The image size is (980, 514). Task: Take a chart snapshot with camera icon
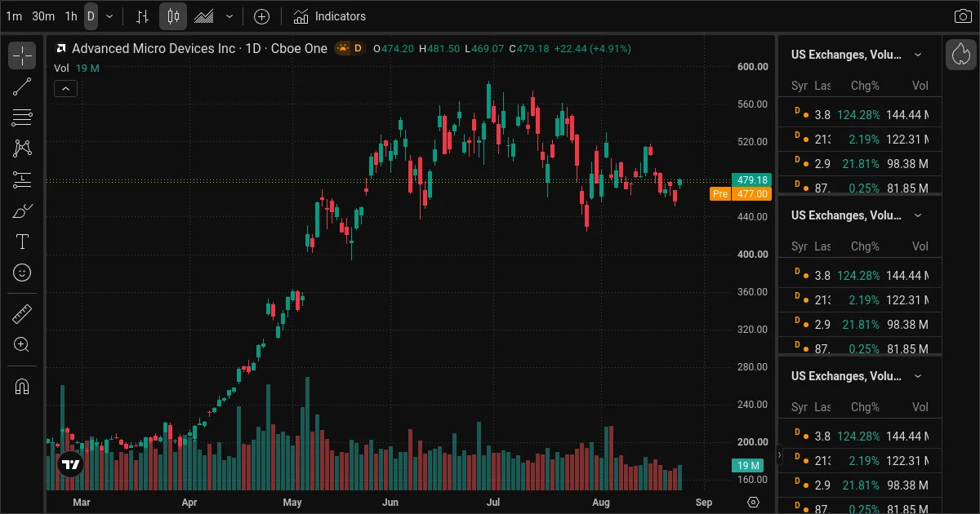[963, 16]
